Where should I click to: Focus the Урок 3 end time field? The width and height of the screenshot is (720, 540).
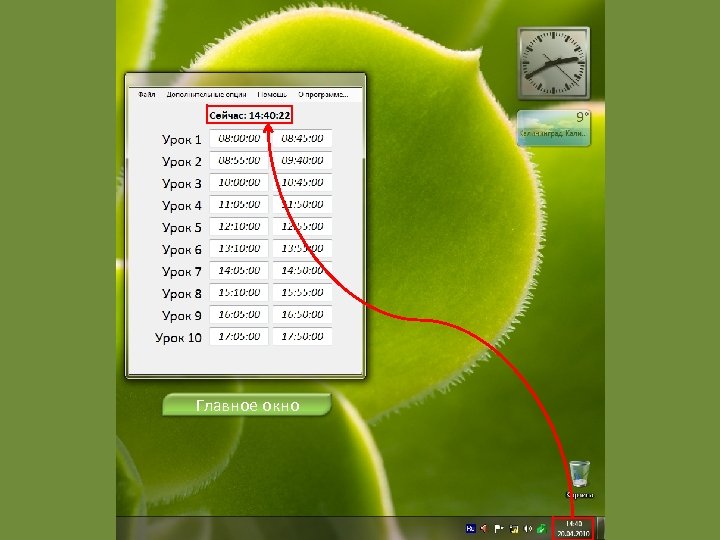click(302, 182)
